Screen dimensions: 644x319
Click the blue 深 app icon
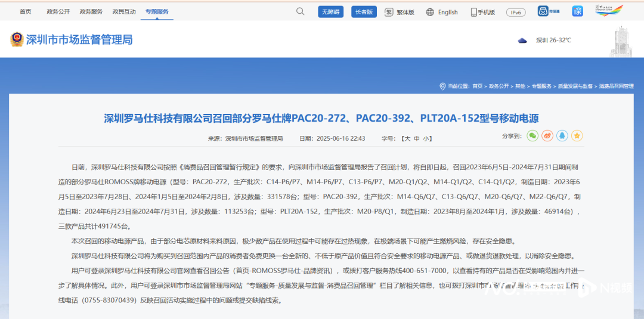tap(577, 11)
